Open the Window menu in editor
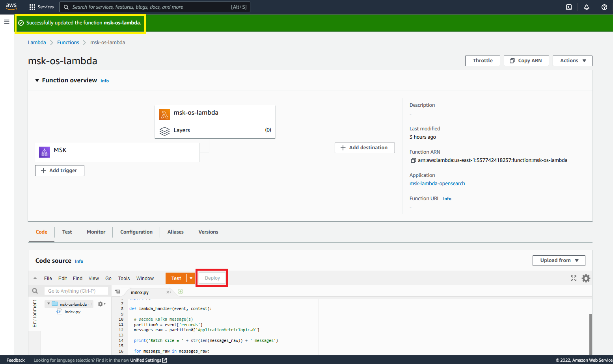 [x=145, y=279]
